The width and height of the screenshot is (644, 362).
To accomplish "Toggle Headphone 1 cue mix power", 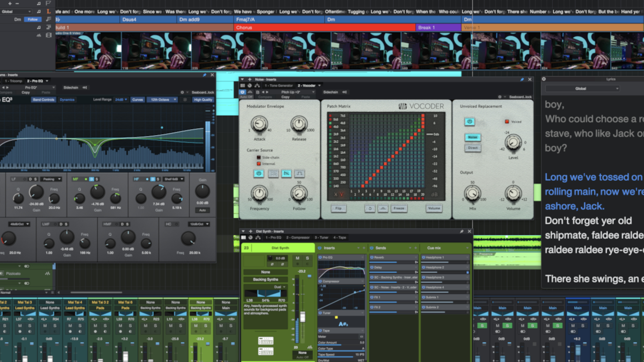I will pyautogui.click(x=423, y=257).
